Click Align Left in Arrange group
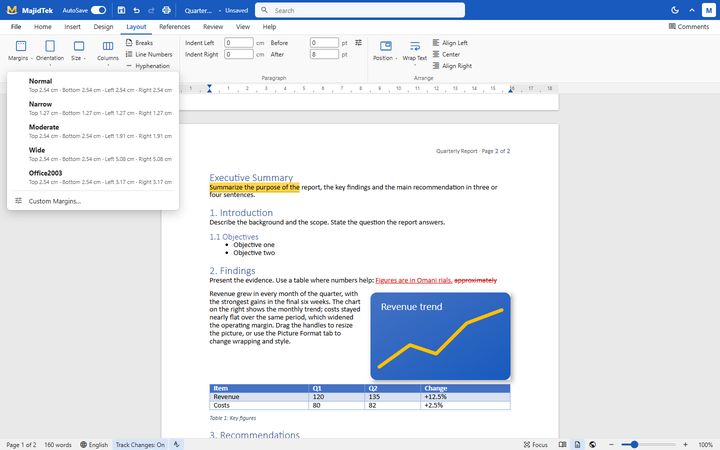720x450 pixels. pos(450,43)
